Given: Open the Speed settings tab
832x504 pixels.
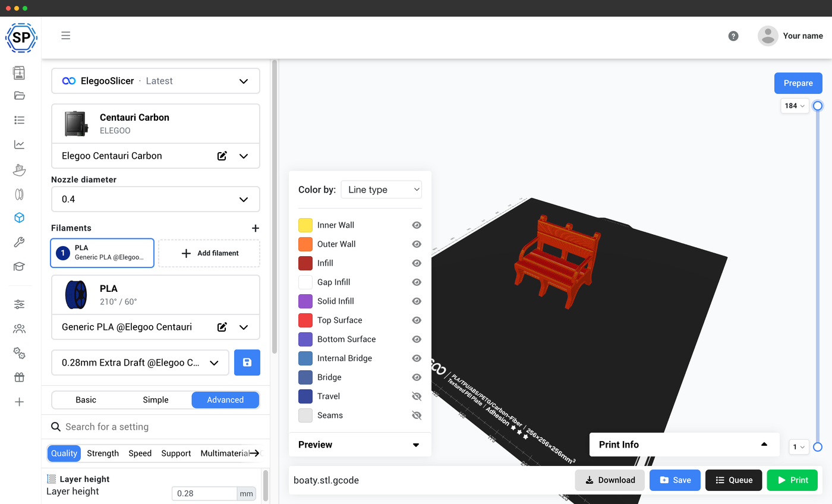Looking at the screenshot, I should pyautogui.click(x=140, y=453).
